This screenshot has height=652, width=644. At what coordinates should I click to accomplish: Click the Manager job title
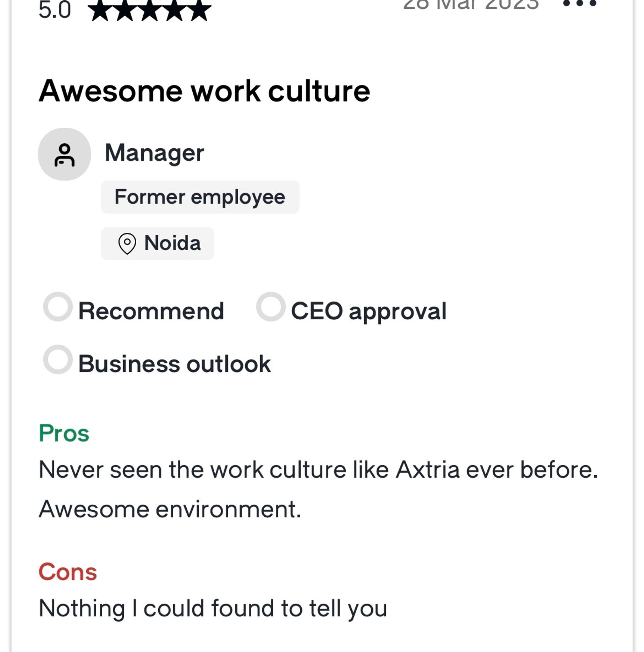[x=154, y=153]
